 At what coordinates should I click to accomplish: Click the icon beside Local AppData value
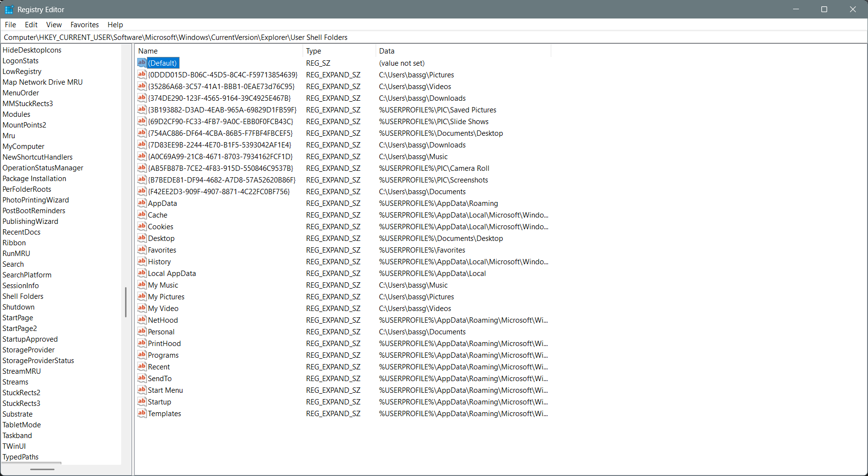point(142,273)
